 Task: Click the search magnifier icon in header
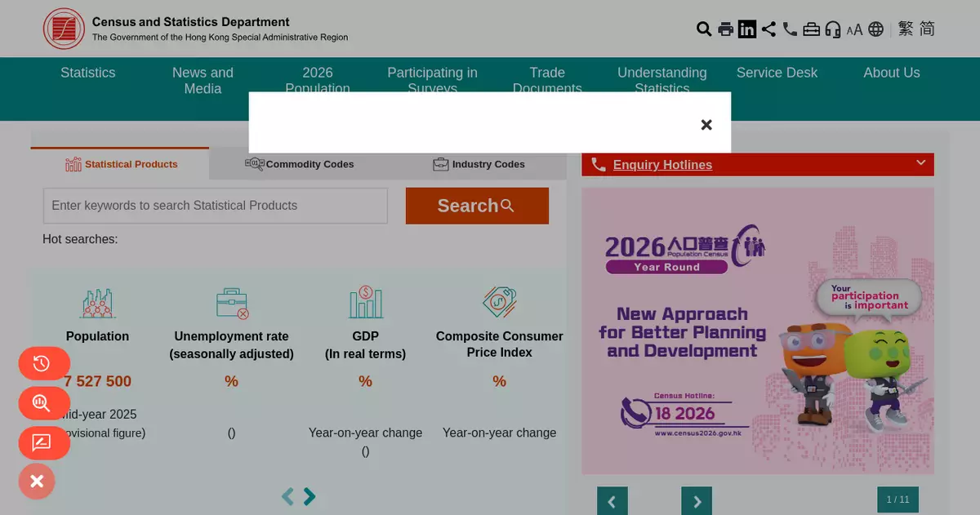click(703, 29)
